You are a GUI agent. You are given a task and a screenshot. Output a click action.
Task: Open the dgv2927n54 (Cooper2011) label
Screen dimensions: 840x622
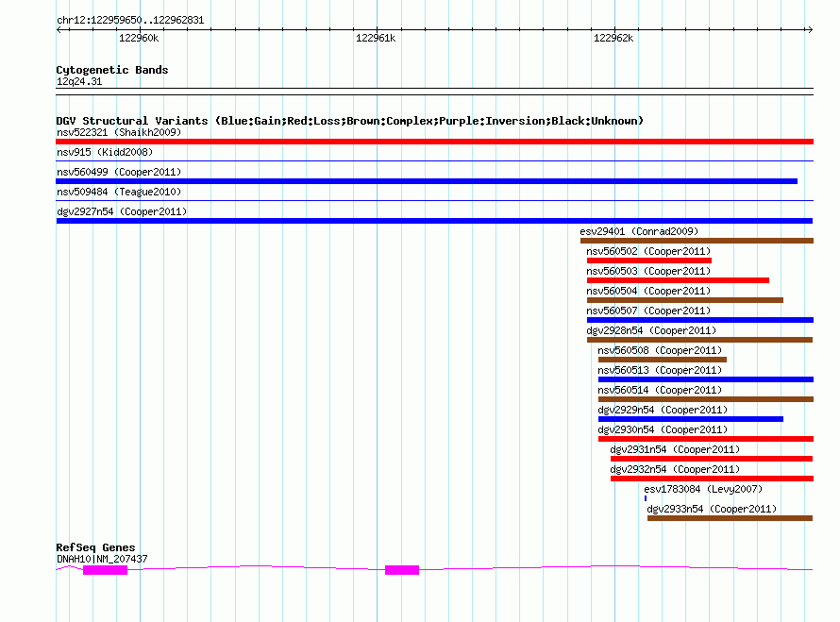click(x=122, y=211)
